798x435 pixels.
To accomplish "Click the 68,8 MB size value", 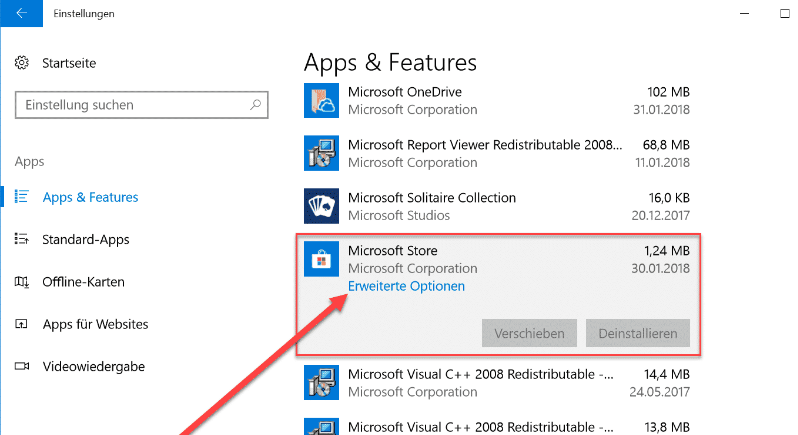I will 666,145.
